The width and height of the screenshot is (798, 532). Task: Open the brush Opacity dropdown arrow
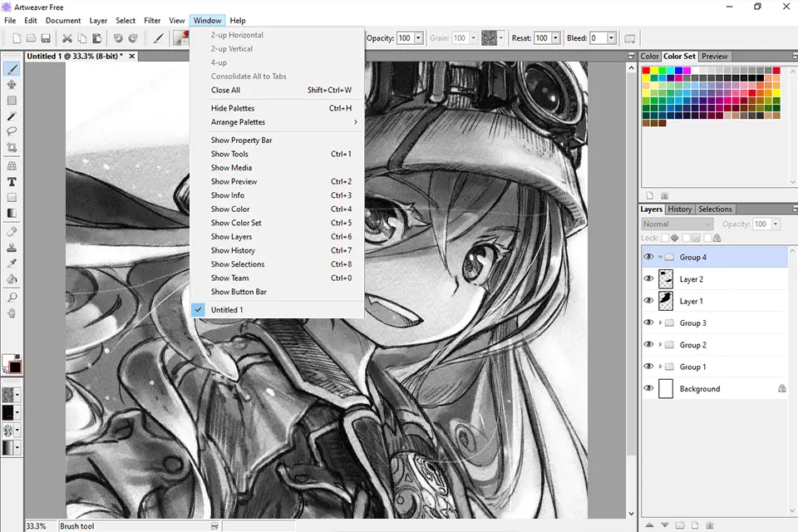pyautogui.click(x=418, y=38)
